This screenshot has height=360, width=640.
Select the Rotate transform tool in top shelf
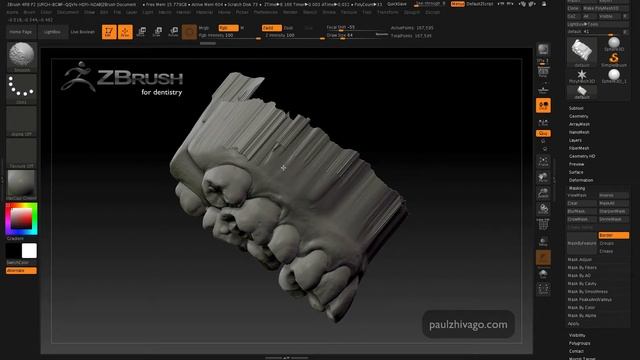click(x=173, y=32)
